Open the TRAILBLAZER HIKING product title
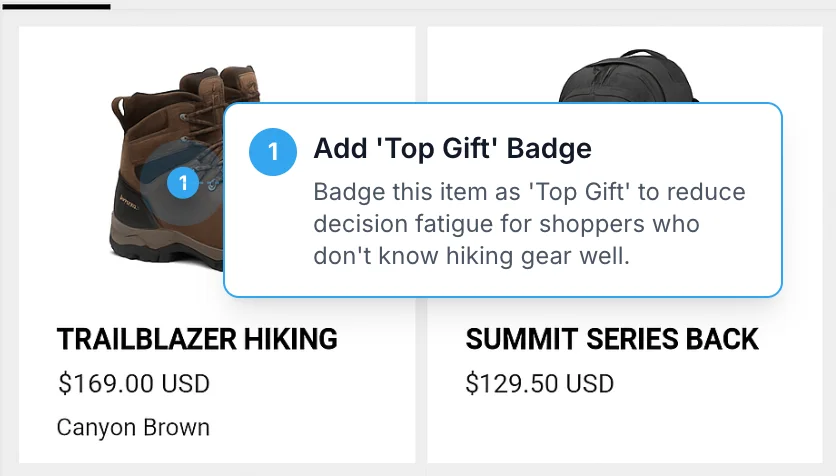836x476 pixels. [197, 339]
